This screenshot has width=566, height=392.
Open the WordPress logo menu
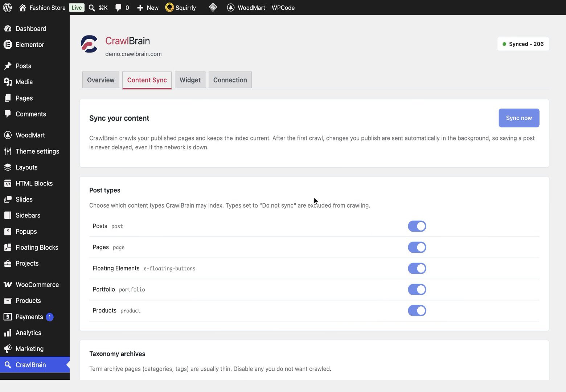(8, 8)
